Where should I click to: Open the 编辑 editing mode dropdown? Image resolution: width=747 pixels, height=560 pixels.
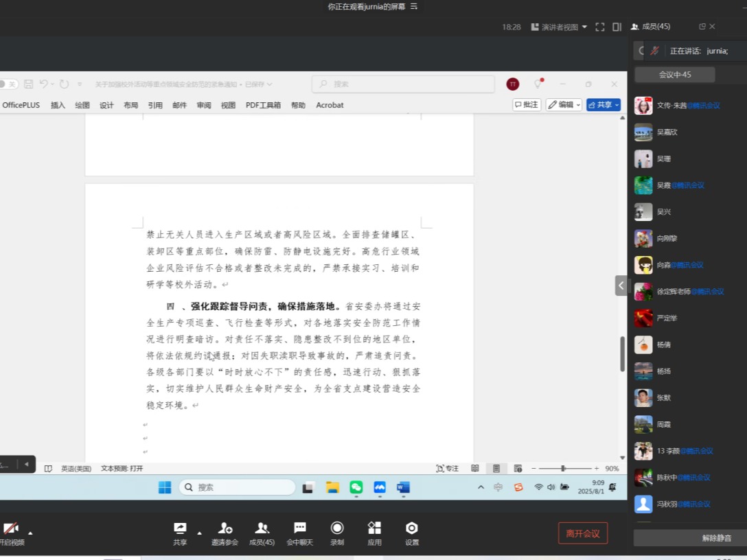(564, 105)
